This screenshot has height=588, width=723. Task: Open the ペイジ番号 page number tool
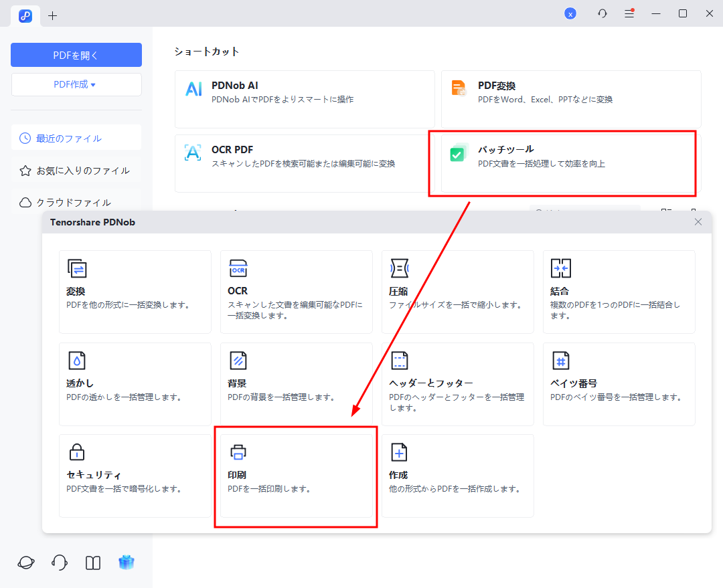[x=619, y=384]
